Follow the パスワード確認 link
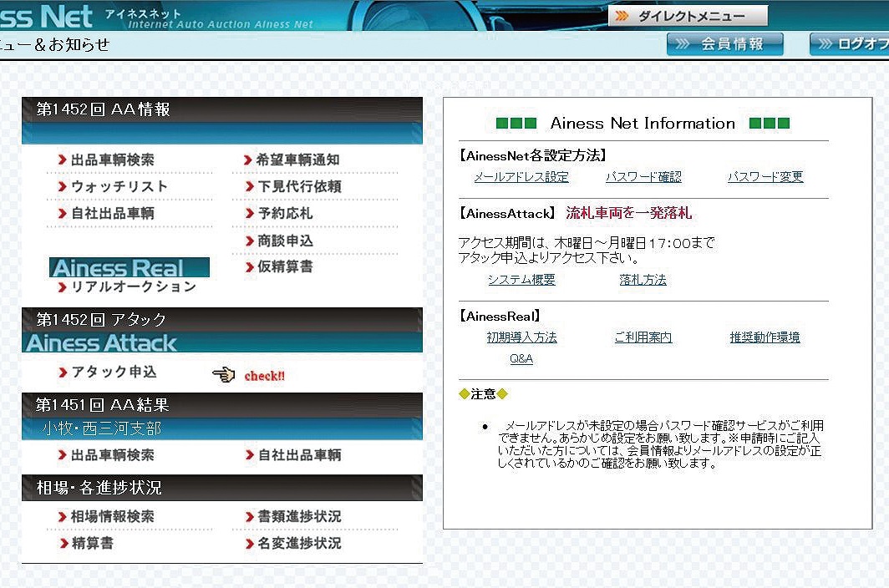This screenshot has width=889, height=588. [643, 177]
